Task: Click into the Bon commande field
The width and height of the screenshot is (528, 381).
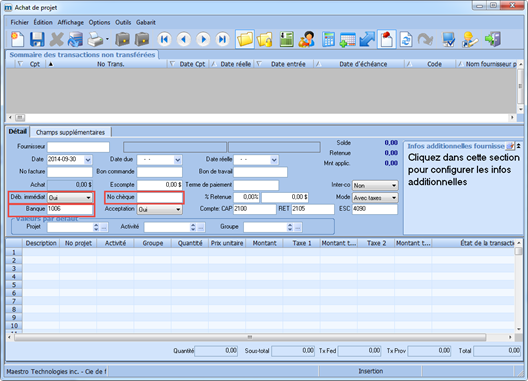Action: coord(160,172)
